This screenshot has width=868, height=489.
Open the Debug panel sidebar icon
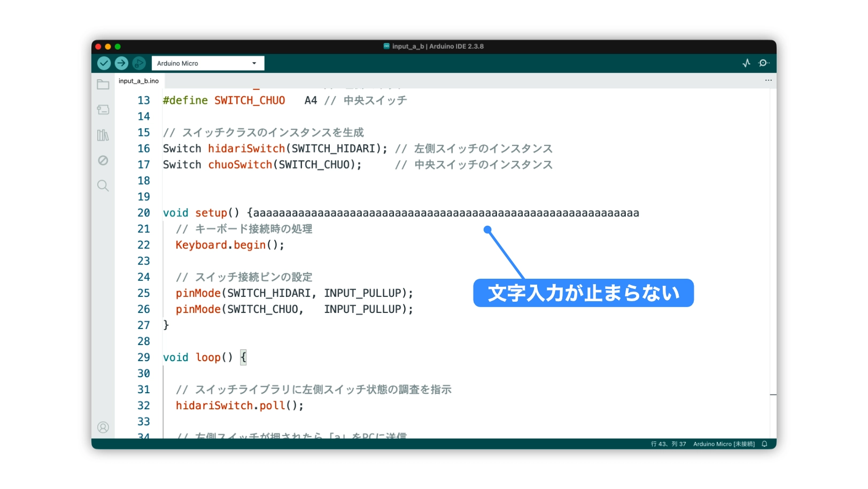pos(103,161)
